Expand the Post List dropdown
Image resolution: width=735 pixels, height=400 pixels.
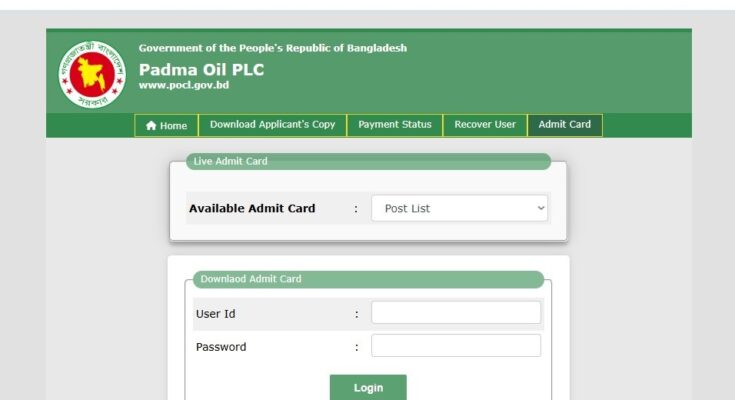459,208
